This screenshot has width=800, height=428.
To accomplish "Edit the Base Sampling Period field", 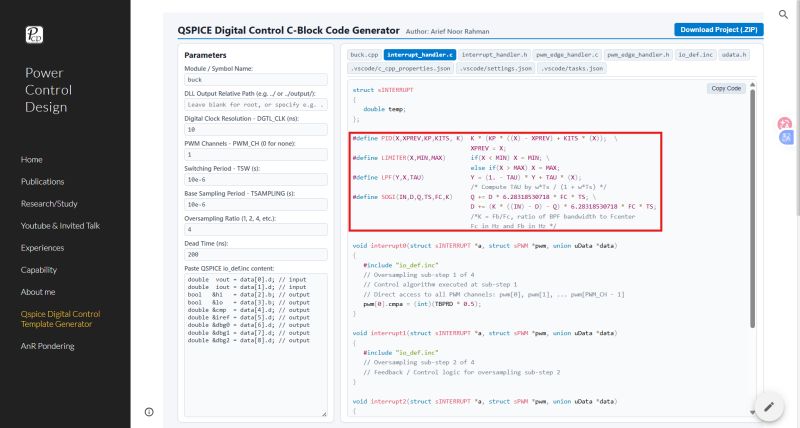I will 256,205.
